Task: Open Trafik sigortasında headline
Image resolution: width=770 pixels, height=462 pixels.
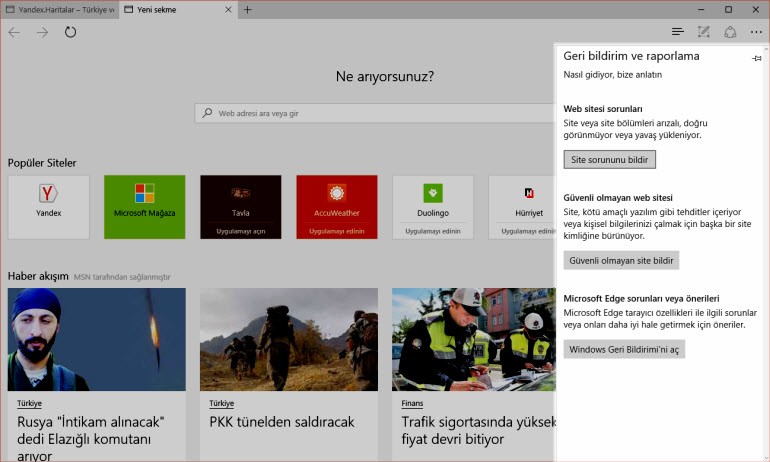Action: (478, 430)
